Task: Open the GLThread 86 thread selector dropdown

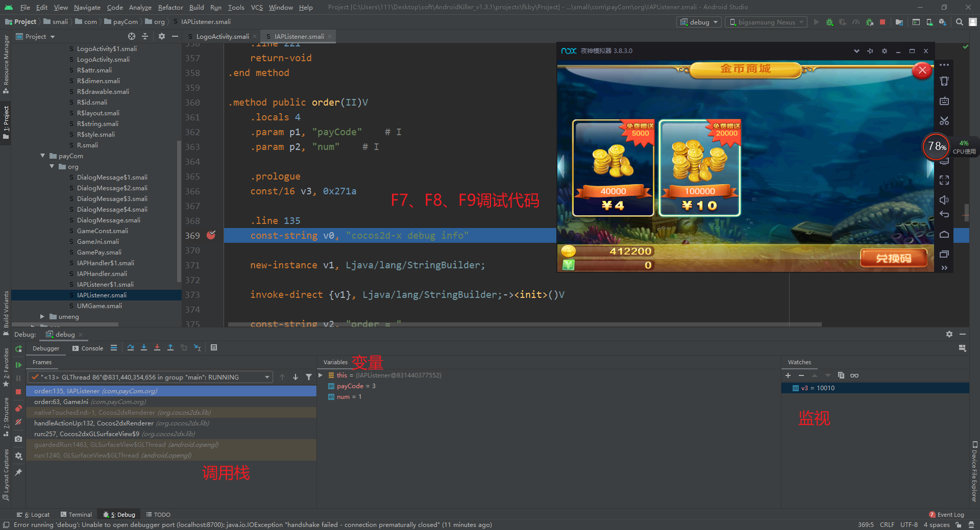Action: click(x=151, y=377)
